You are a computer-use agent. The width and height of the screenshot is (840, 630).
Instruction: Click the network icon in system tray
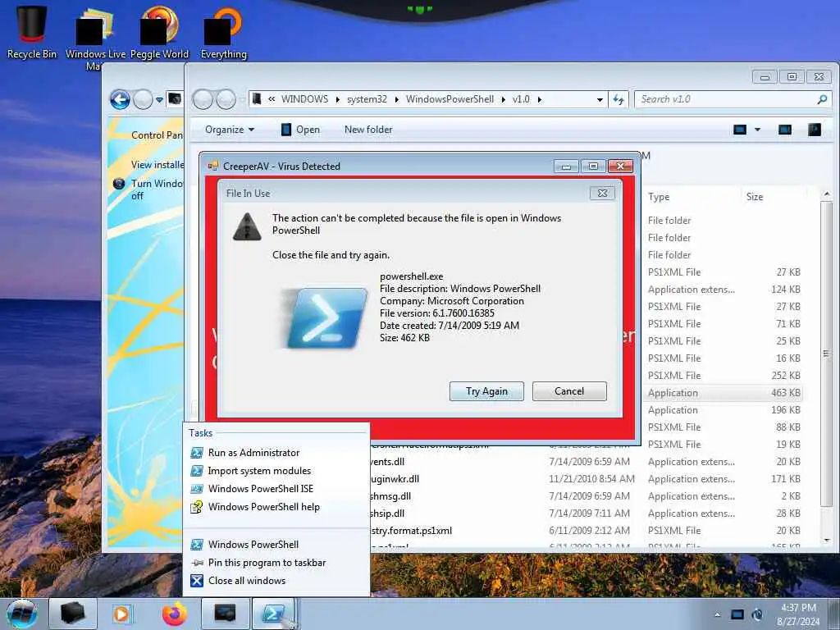tap(737, 614)
